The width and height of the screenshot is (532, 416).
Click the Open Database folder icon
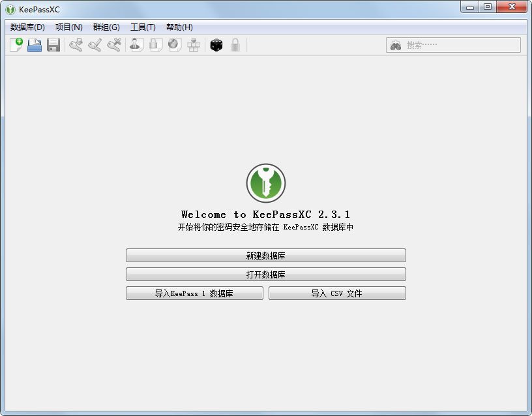tap(35, 45)
